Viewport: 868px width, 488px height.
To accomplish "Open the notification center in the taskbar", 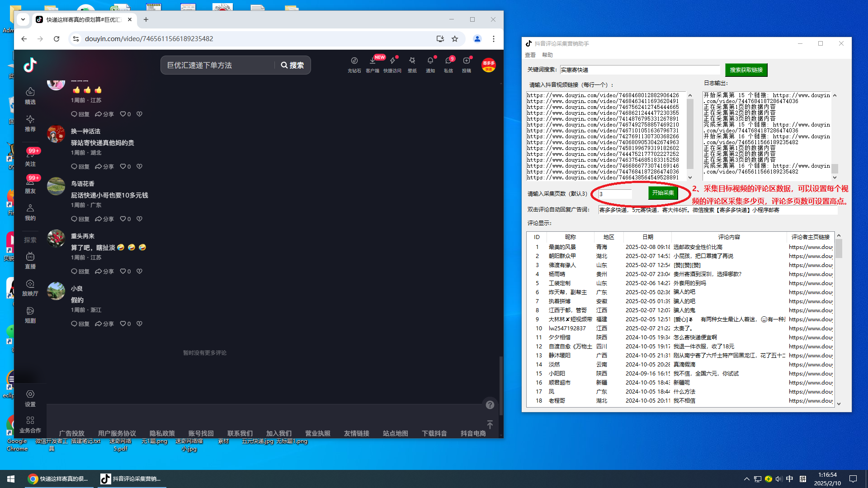I will click(x=853, y=479).
